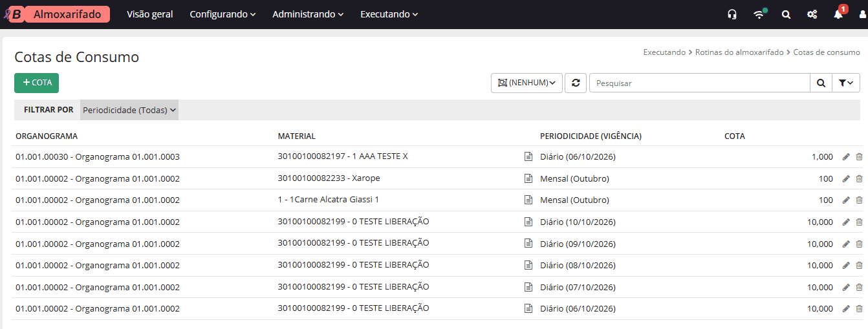
Task: Open Periodicidade (Todas) filter dropdown
Action: coord(129,110)
